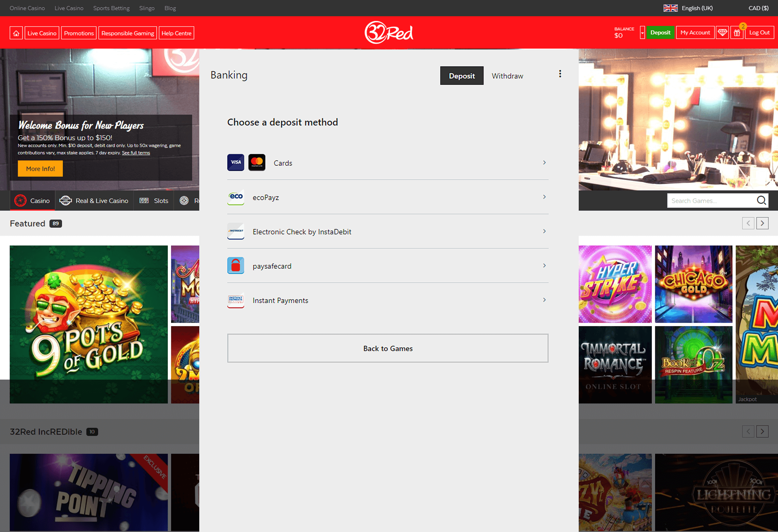Screen dimensions: 778x532
Task: Expand ecoPayz deposit method chevron
Action: click(x=544, y=197)
